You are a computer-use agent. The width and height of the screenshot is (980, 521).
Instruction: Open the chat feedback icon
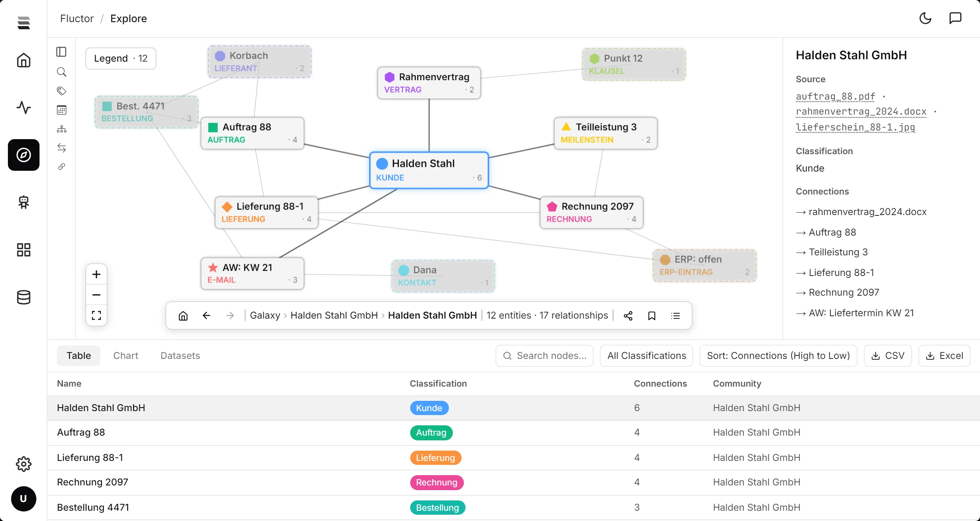pyautogui.click(x=955, y=18)
